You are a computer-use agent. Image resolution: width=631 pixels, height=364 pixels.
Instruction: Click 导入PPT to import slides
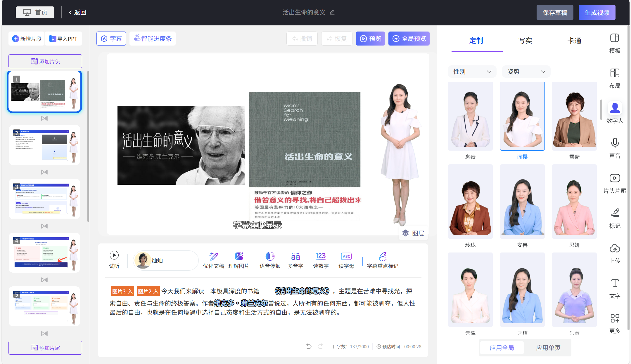pyautogui.click(x=63, y=38)
